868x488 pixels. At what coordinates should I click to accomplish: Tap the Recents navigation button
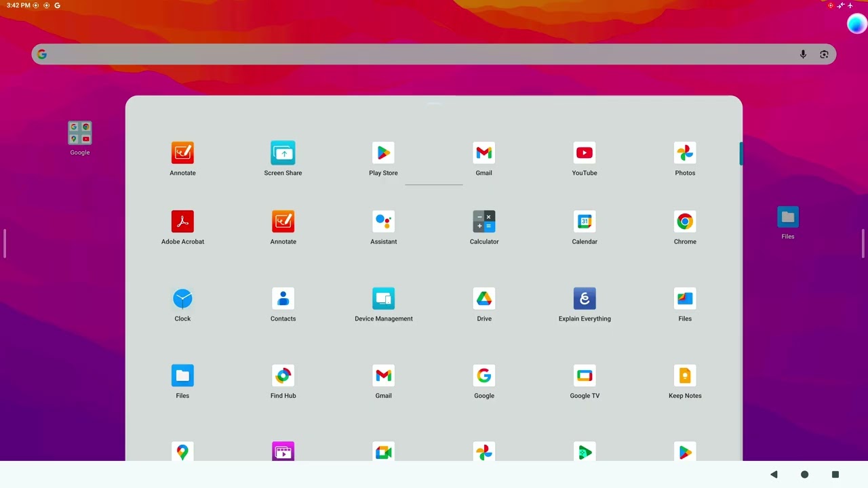[x=835, y=474]
